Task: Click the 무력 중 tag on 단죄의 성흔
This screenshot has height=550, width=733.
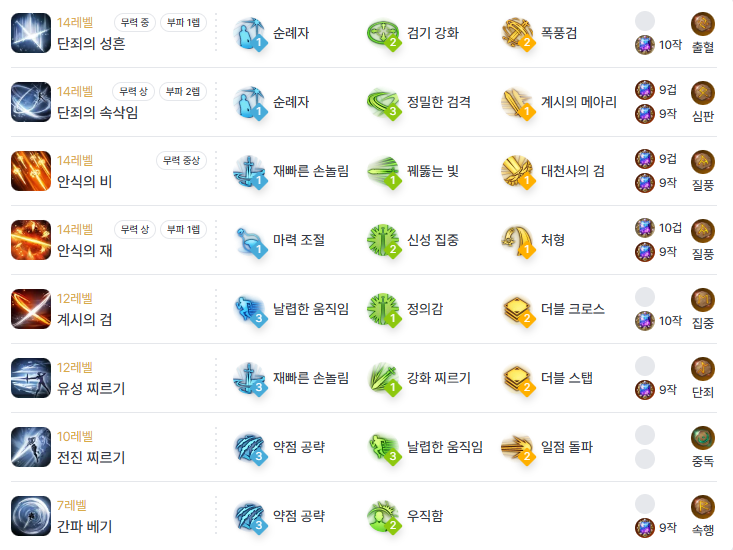Action: coord(135,22)
